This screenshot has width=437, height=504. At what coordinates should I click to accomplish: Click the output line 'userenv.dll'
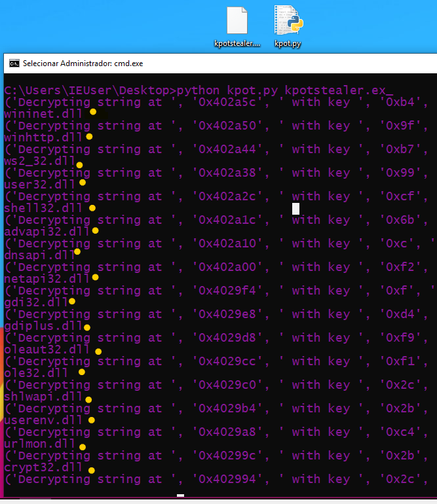pos(43,420)
